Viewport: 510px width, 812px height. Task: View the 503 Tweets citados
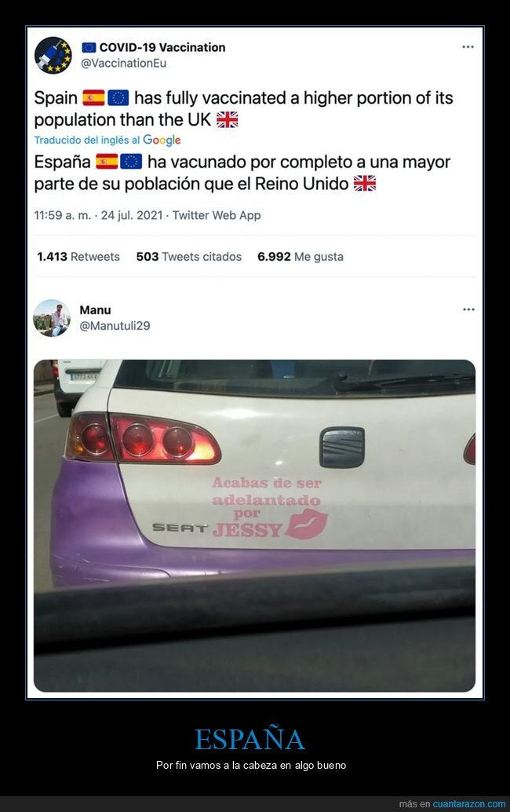click(189, 256)
